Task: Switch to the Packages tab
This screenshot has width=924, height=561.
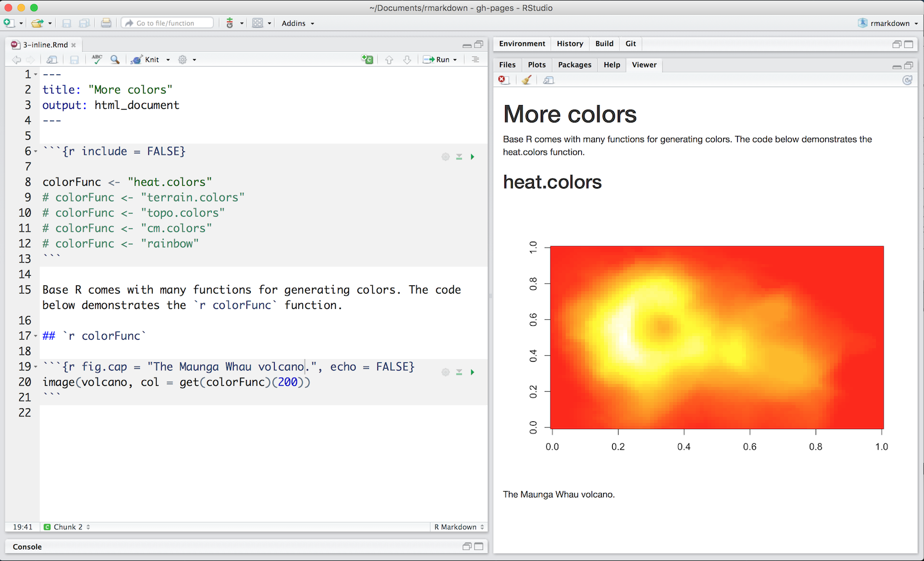Action: tap(574, 64)
